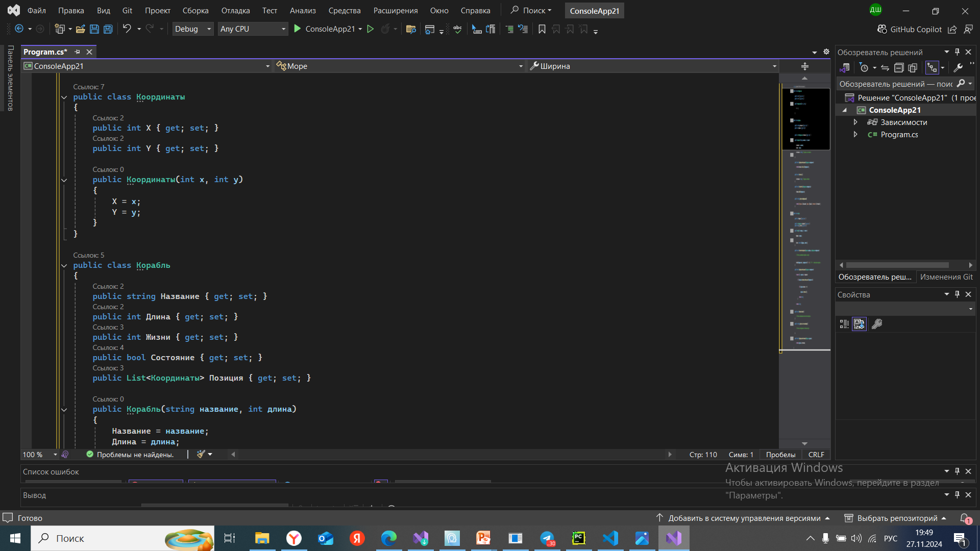The height and width of the screenshot is (551, 980).
Task: Open the notifications bell in the status bar
Action: (x=965, y=518)
